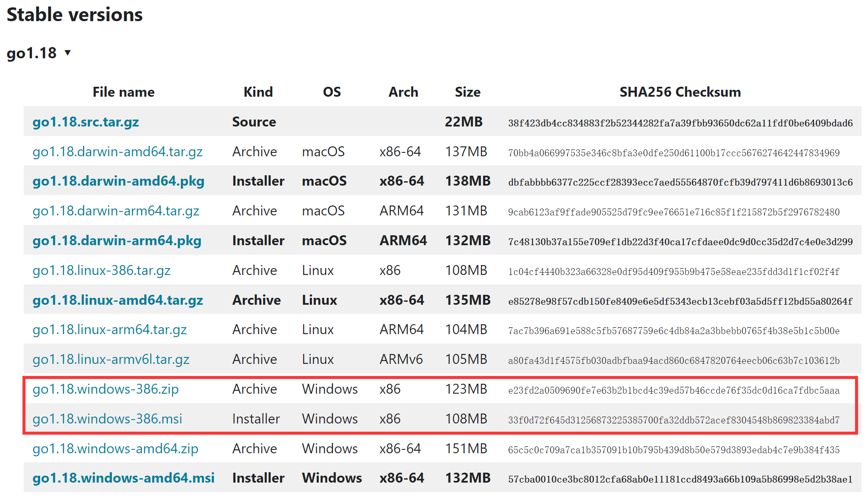Click the go1.18.linux-arm64.tar.gz link
Viewport: 868px width, 499px height.
[x=110, y=329]
